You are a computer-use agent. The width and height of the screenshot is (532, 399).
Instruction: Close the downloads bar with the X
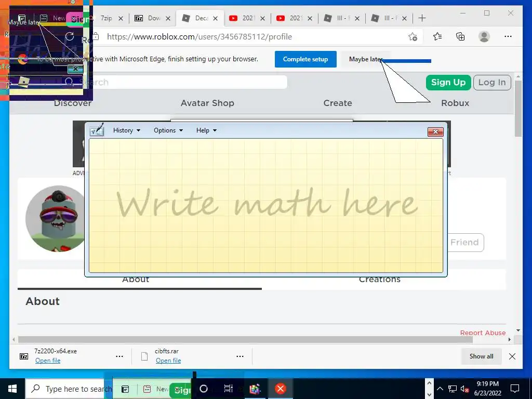pyautogui.click(x=512, y=356)
